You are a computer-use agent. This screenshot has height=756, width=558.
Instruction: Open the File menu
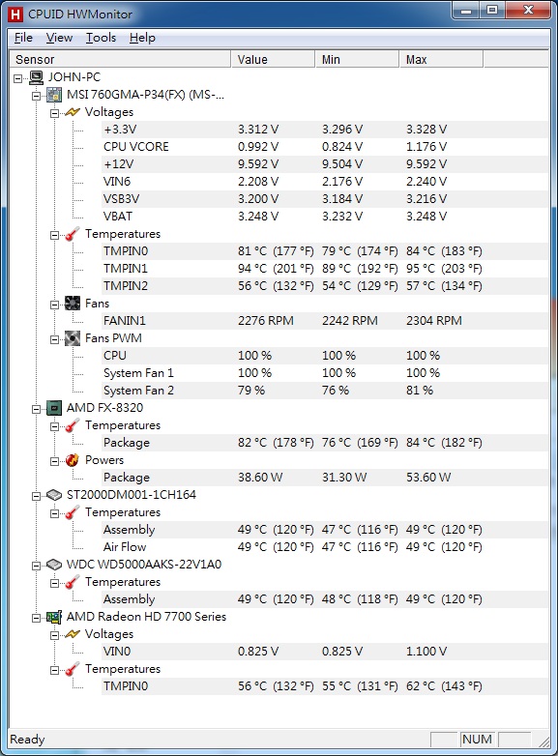pyautogui.click(x=23, y=38)
